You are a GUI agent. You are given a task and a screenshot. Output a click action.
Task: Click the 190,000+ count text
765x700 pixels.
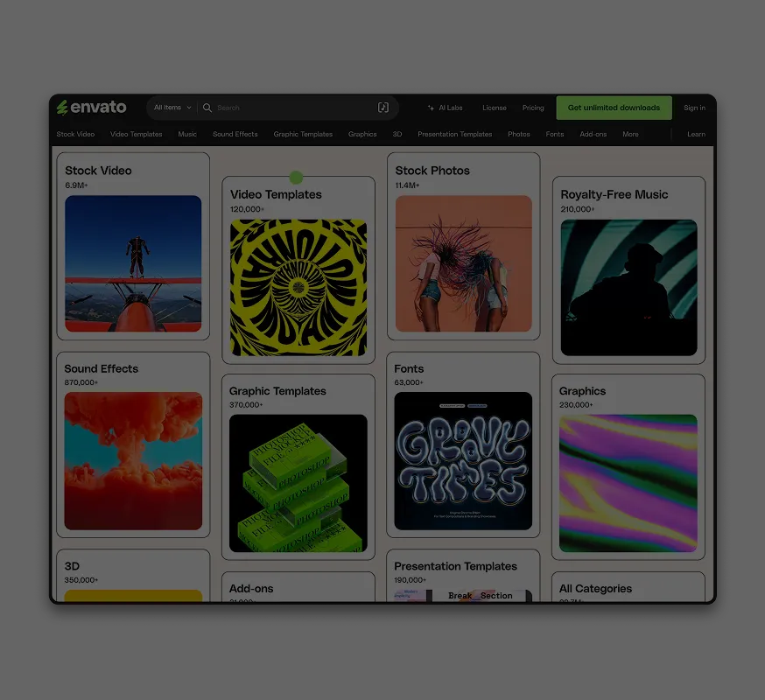pyautogui.click(x=411, y=580)
